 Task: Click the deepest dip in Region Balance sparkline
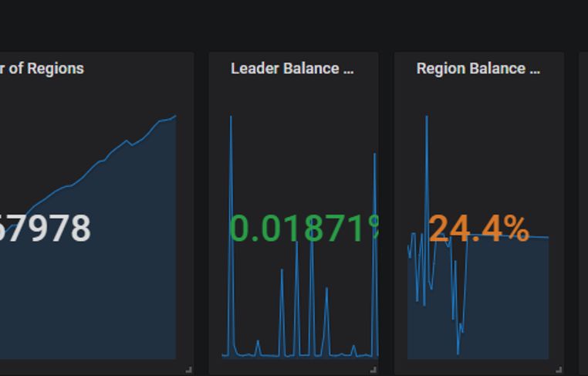click(x=458, y=353)
